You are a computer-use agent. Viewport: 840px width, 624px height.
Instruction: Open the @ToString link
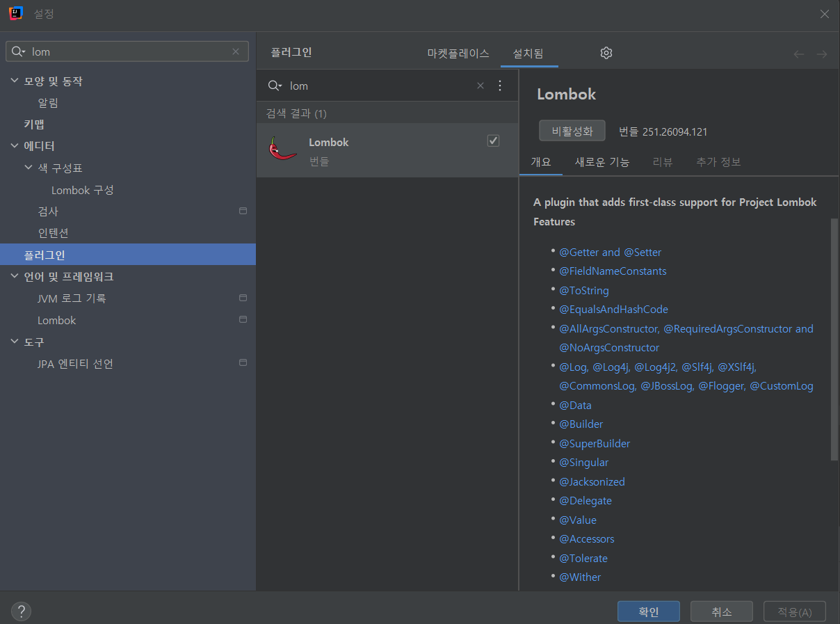point(584,291)
